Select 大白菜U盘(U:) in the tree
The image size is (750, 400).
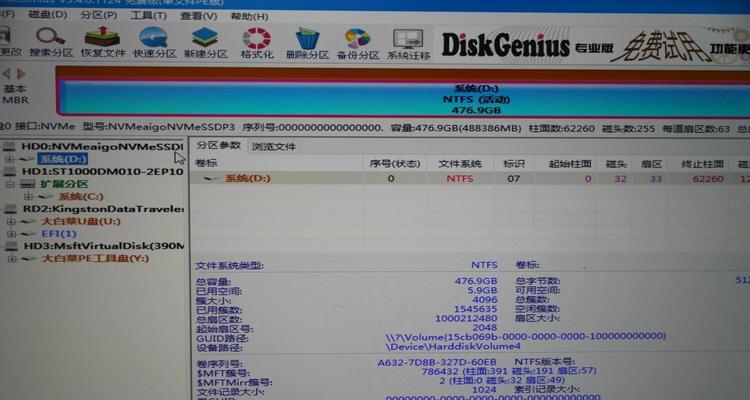tap(80, 222)
